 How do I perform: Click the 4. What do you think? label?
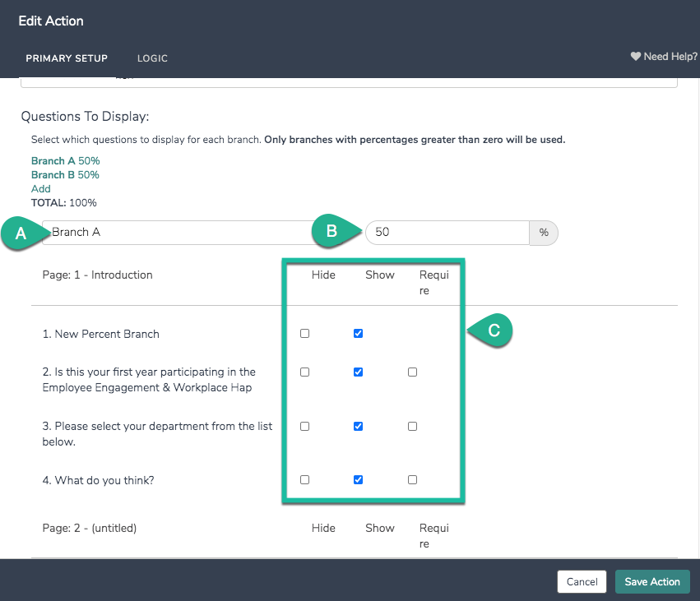click(x=98, y=480)
